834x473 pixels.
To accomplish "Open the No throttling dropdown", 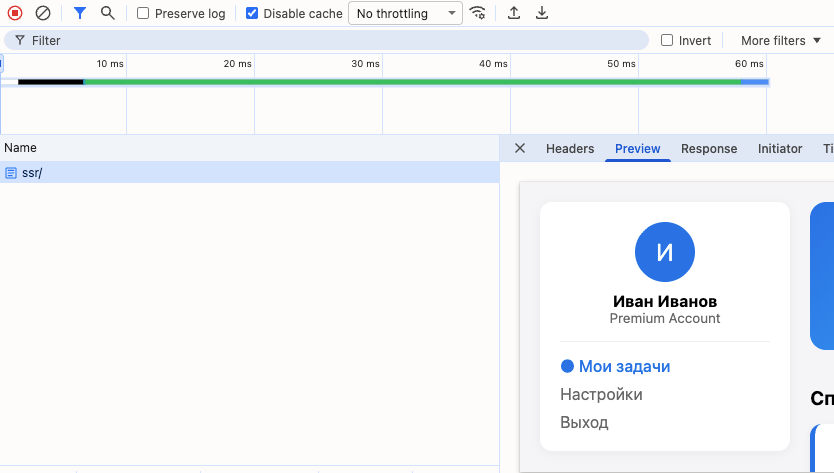I will click(404, 14).
